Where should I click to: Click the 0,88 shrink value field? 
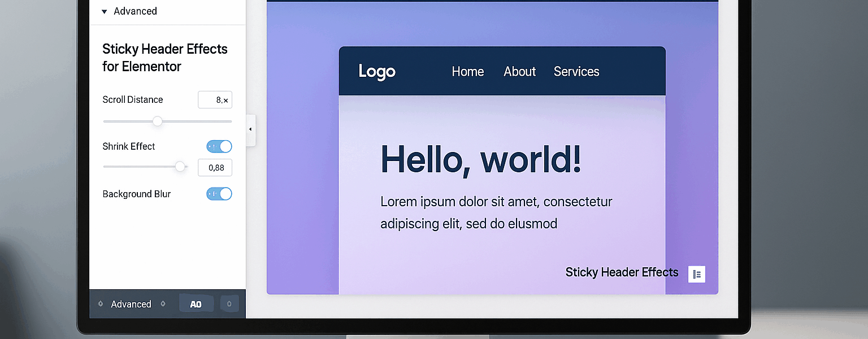click(215, 168)
